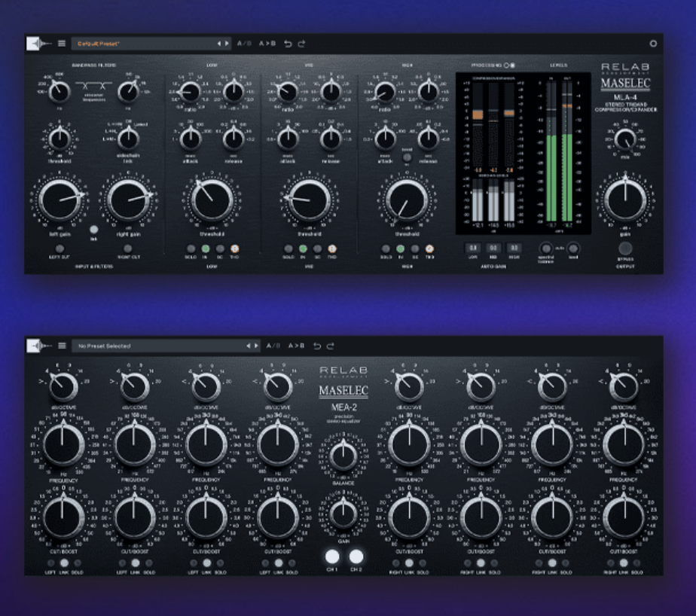Toggle the gain link button between left and right gain
Image resolution: width=696 pixels, height=616 pixels.
tap(93, 230)
